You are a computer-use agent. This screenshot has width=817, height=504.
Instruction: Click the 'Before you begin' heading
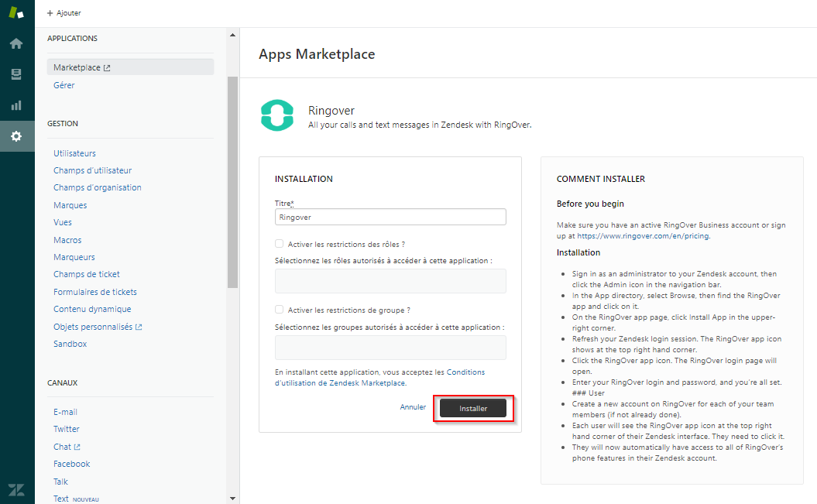tap(590, 204)
